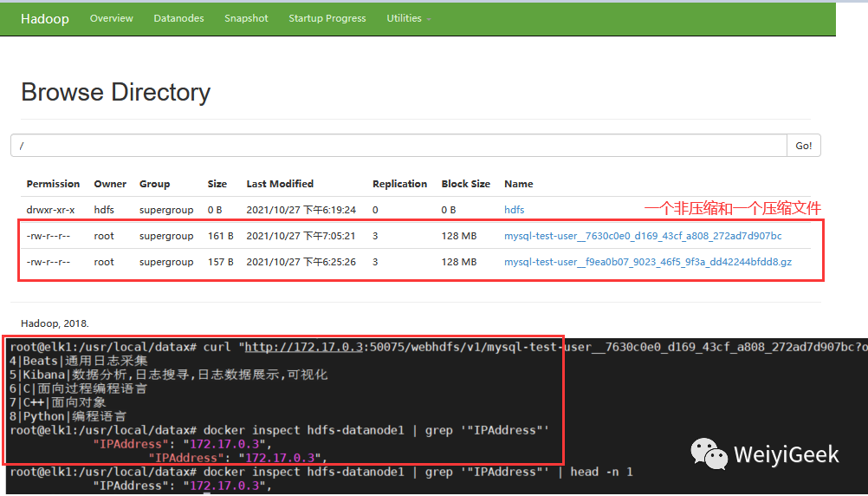Screen dimensions: 868x496
Task: Open the Datanodes page
Action: tap(178, 18)
